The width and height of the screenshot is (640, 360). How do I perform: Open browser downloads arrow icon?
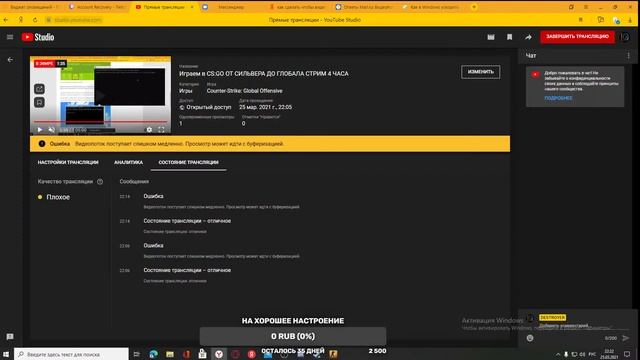[x=631, y=20]
